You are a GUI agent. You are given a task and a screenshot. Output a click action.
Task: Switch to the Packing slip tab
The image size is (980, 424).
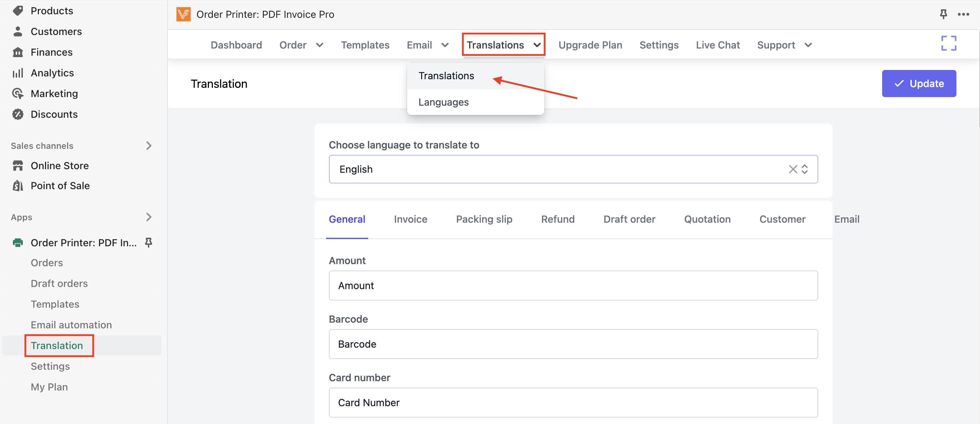(x=484, y=219)
